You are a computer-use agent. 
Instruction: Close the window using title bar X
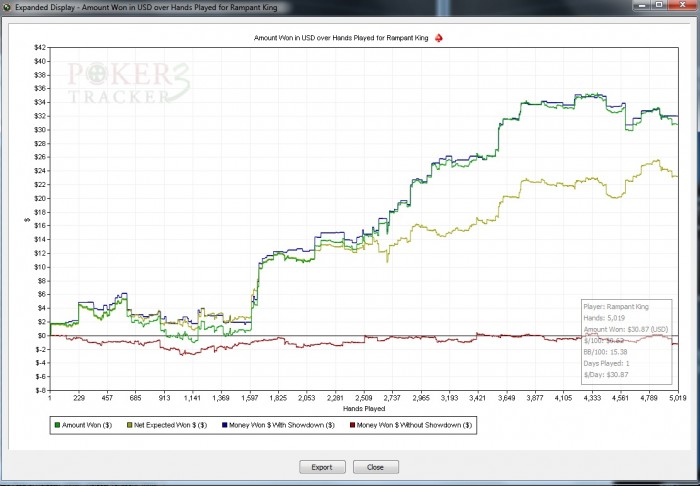pyautogui.click(x=682, y=6)
